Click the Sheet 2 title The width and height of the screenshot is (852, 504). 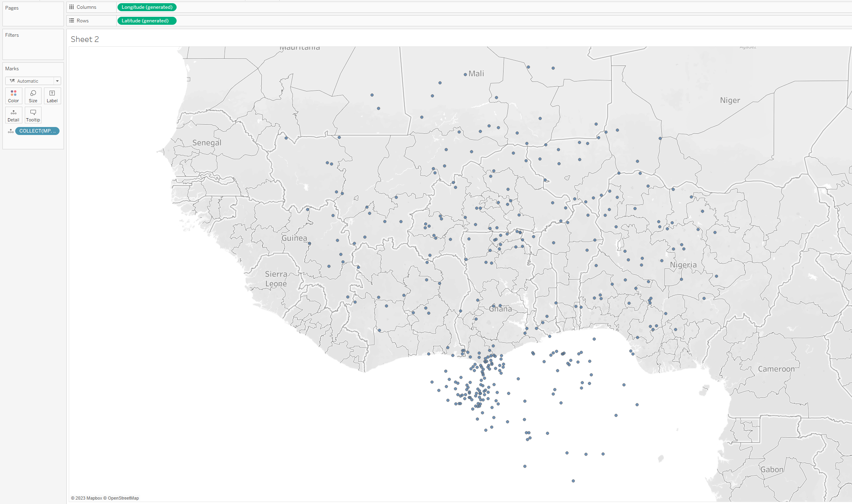[85, 39]
